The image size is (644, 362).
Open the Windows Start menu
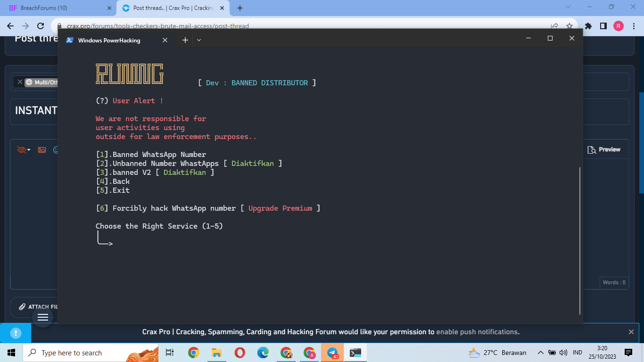[x=11, y=353]
